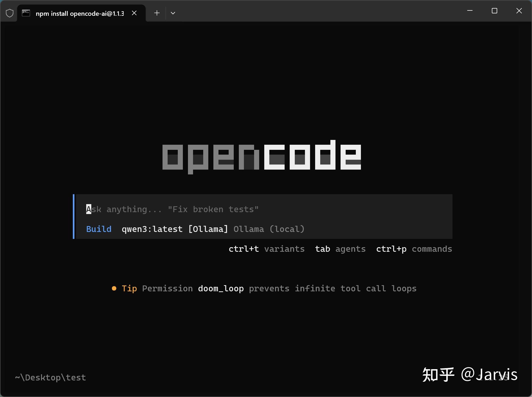Click the qwen3:latest model selector
This screenshot has width=532, height=397.
click(152, 229)
